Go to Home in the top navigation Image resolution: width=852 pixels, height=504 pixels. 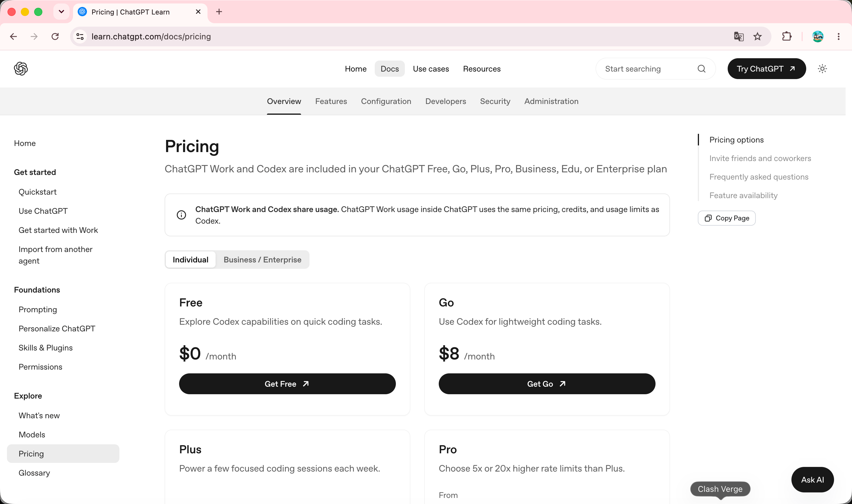[x=356, y=69]
